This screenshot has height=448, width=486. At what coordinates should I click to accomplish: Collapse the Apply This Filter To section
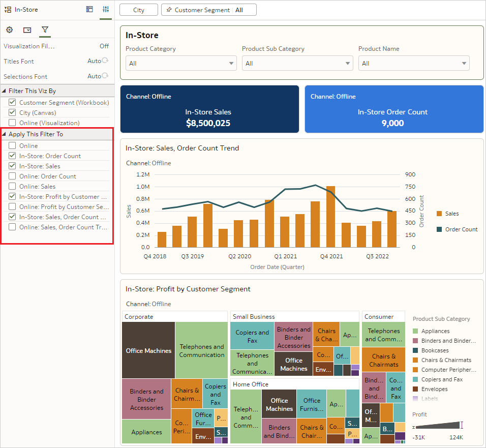5,134
